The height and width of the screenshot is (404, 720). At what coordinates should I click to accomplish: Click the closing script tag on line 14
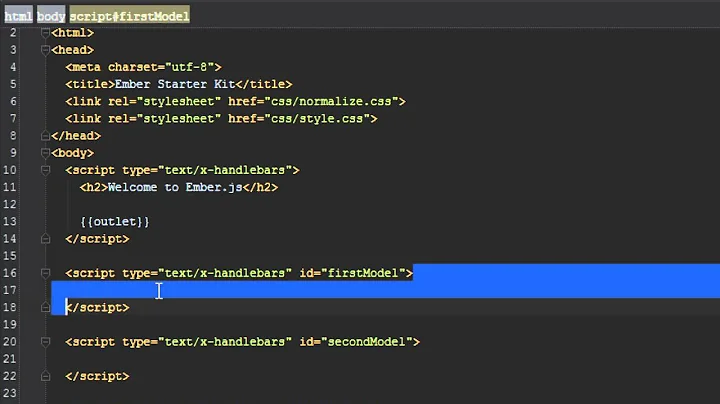[97, 239]
